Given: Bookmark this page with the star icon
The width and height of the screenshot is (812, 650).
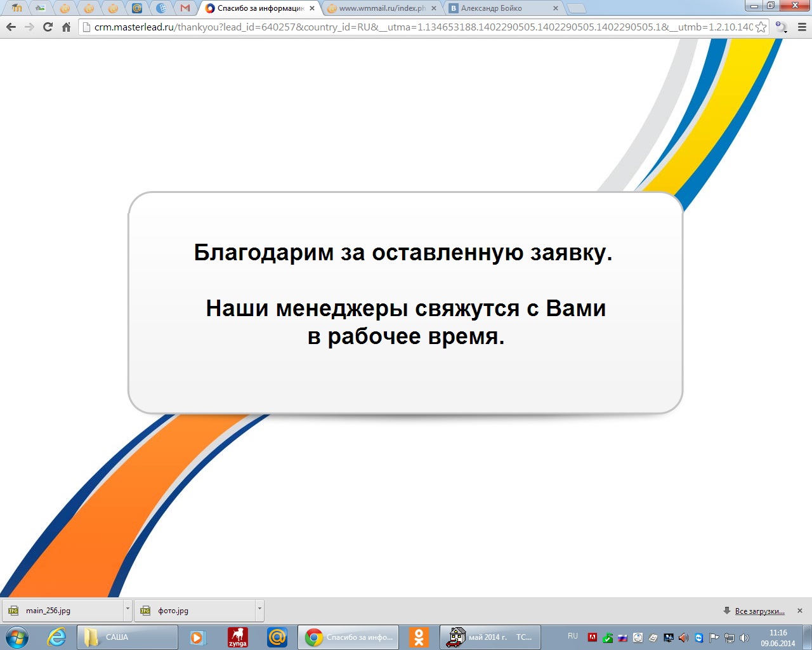Looking at the screenshot, I should point(761,27).
